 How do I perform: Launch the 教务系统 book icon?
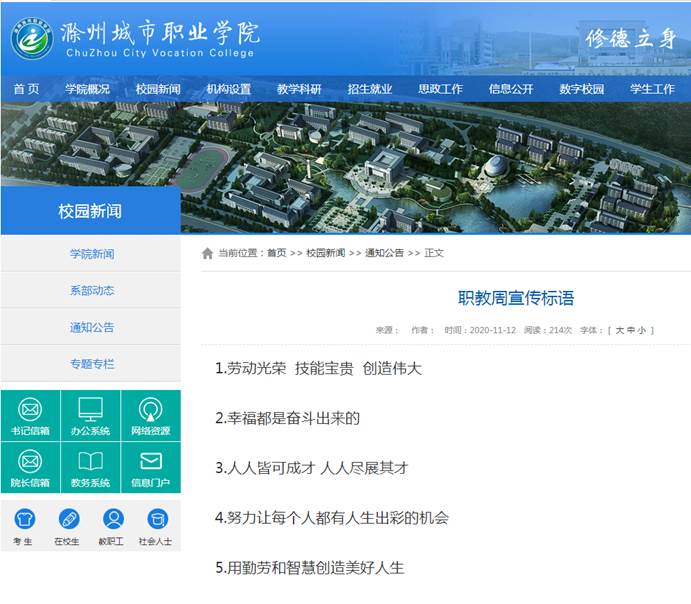90,462
